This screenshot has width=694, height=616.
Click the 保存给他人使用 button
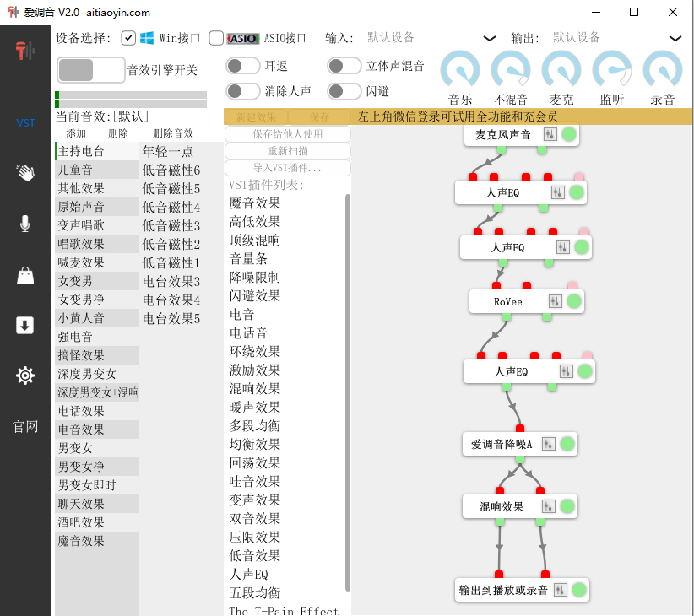click(288, 134)
